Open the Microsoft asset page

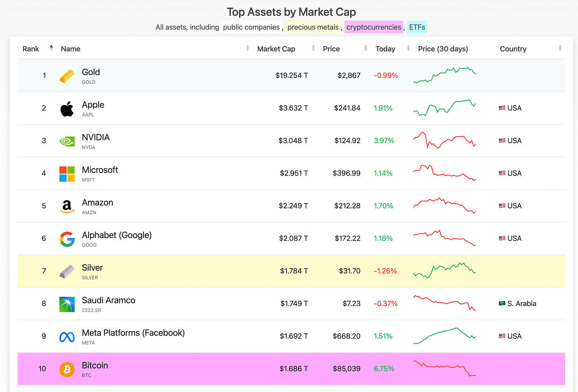point(100,170)
